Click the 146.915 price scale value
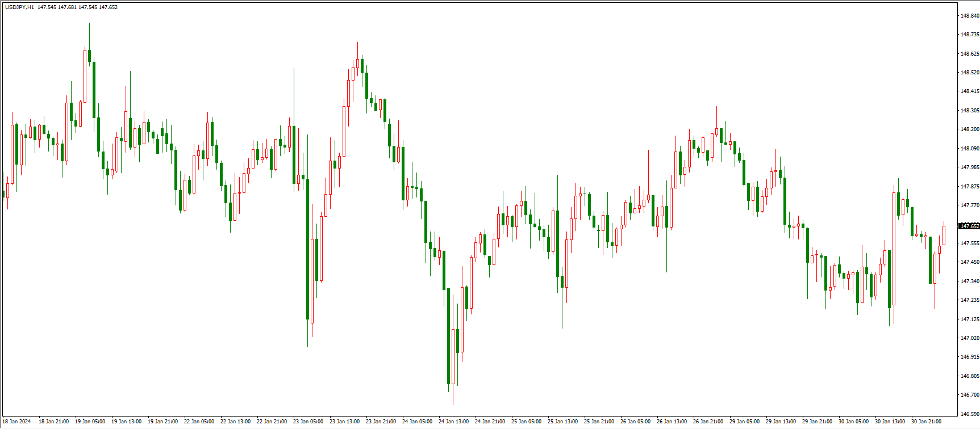 coord(969,357)
